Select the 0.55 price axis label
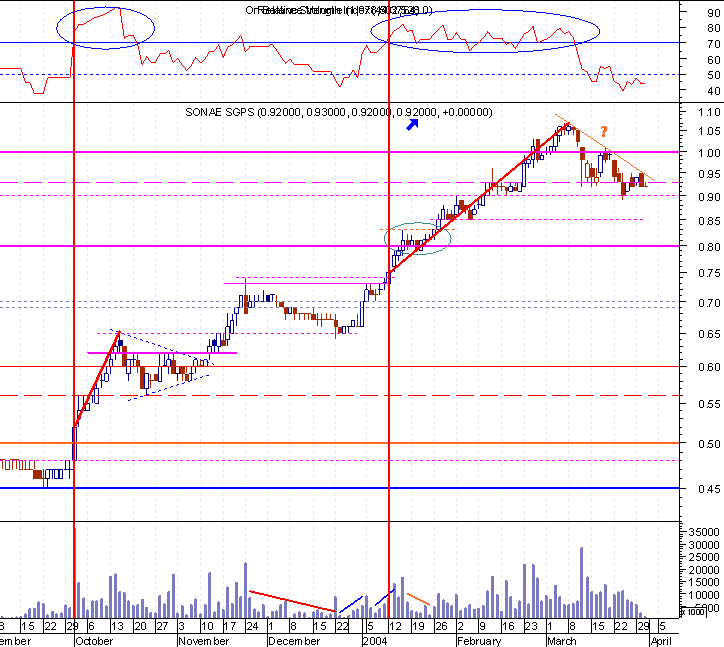This screenshot has height=647, width=724. [709, 404]
